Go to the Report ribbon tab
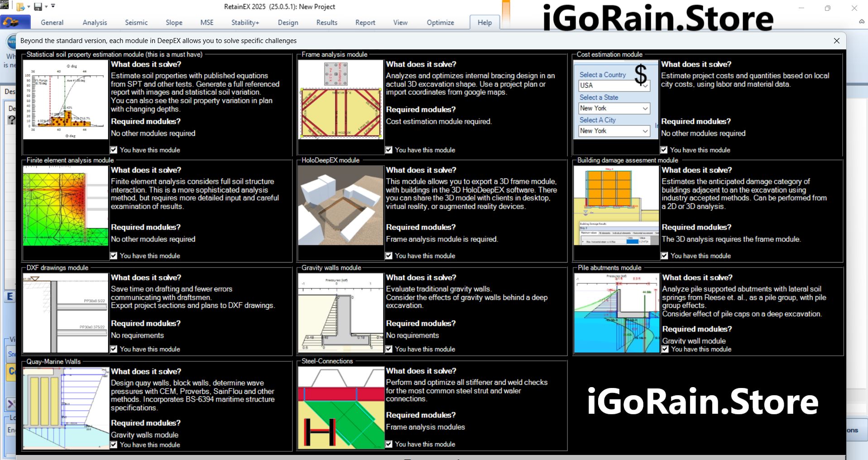868x460 pixels. tap(365, 23)
